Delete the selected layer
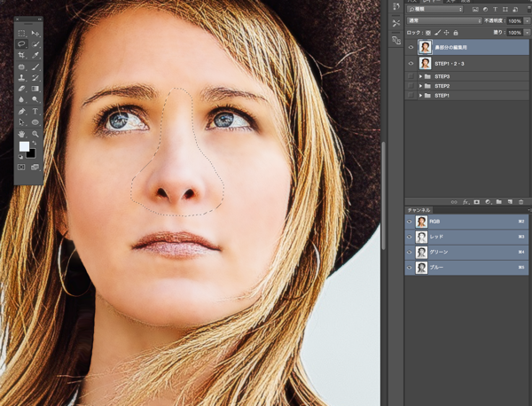Viewport: 532px width, 406px height. (x=520, y=202)
